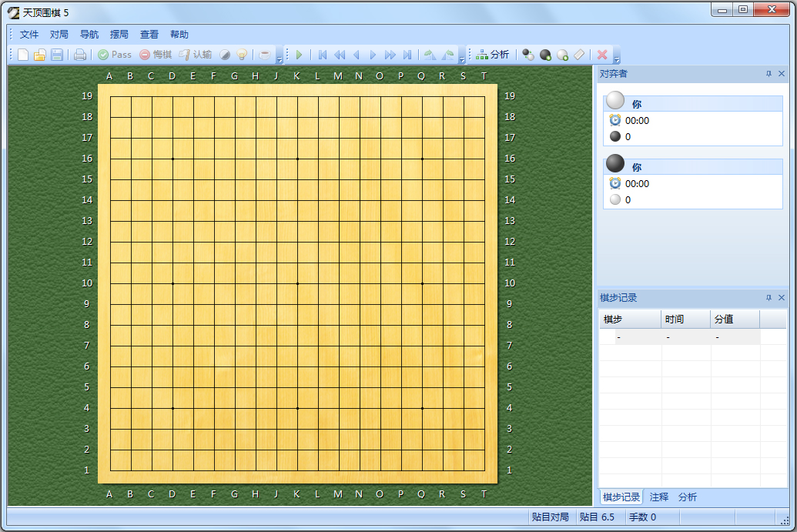Expand the navigation toolbar overflow arrow
Image resolution: width=797 pixels, height=532 pixels.
point(461,59)
